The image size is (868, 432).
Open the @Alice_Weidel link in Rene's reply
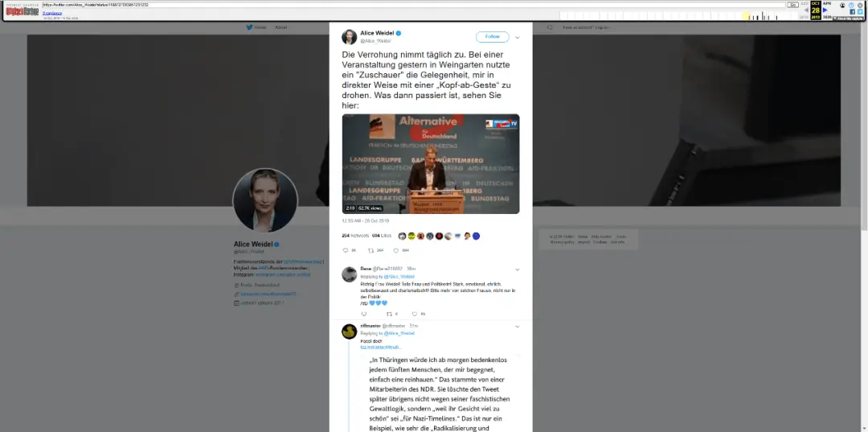pyautogui.click(x=399, y=277)
